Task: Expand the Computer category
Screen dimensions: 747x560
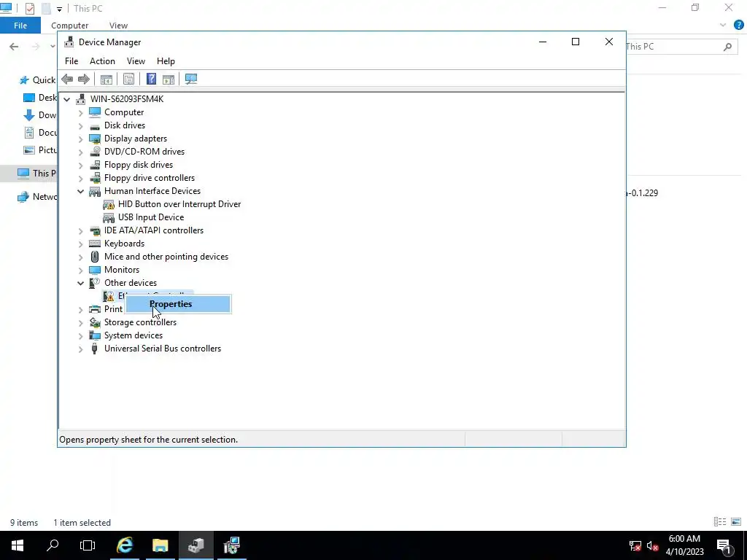Action: click(80, 112)
